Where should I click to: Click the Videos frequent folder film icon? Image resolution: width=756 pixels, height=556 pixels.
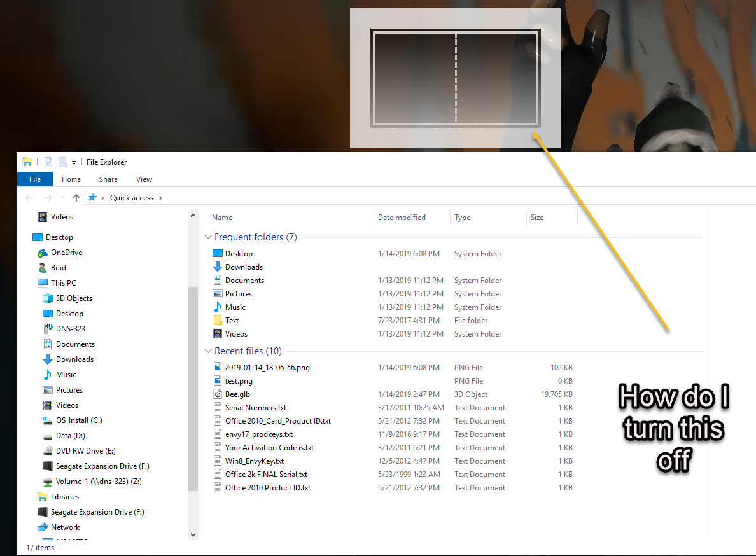click(218, 334)
